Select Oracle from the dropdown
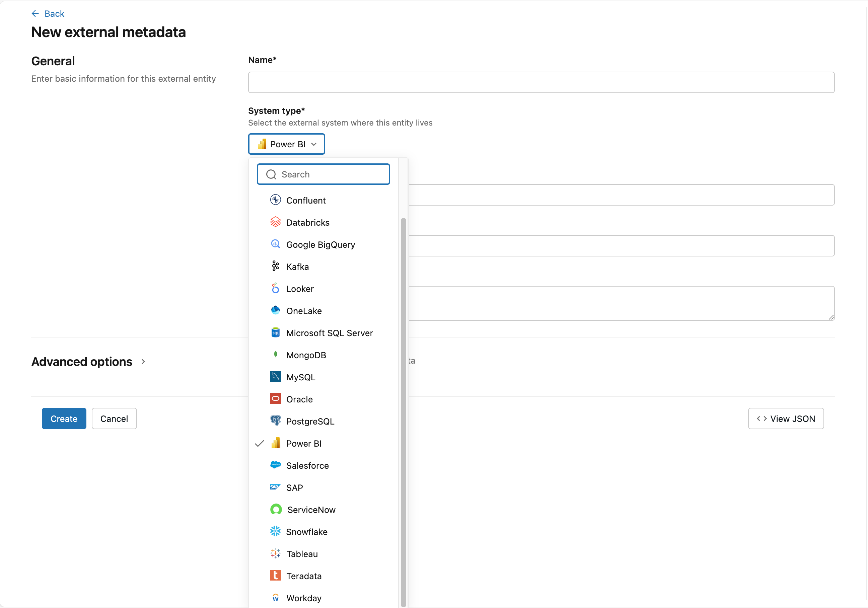The height and width of the screenshot is (608, 868). coord(323,399)
